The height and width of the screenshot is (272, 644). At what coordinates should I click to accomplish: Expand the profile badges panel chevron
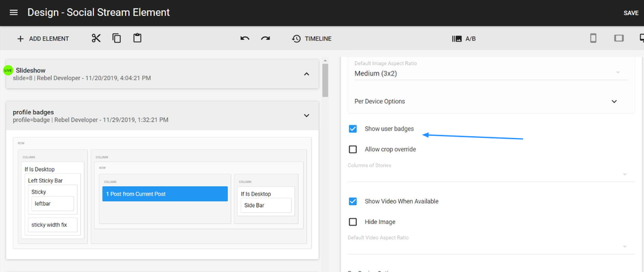306,116
